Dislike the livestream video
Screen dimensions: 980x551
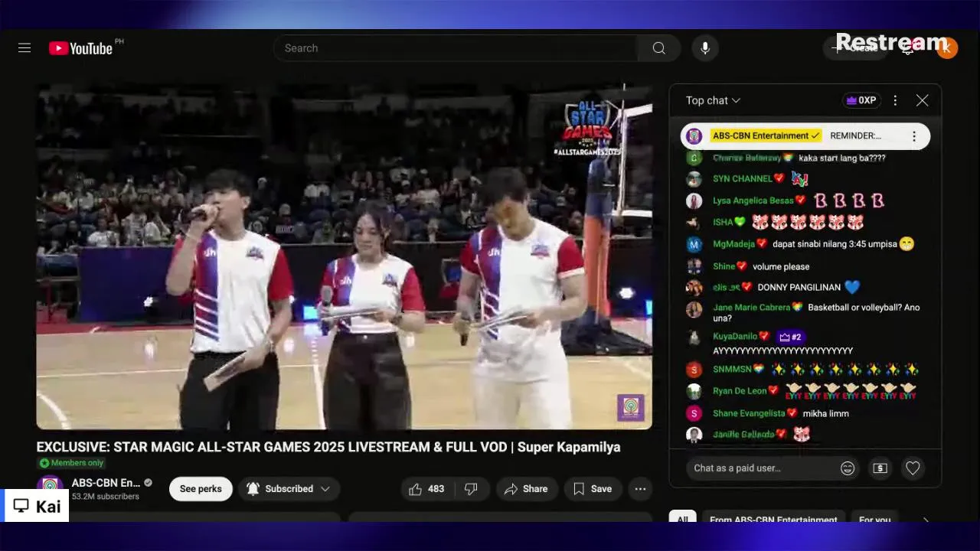pos(472,489)
